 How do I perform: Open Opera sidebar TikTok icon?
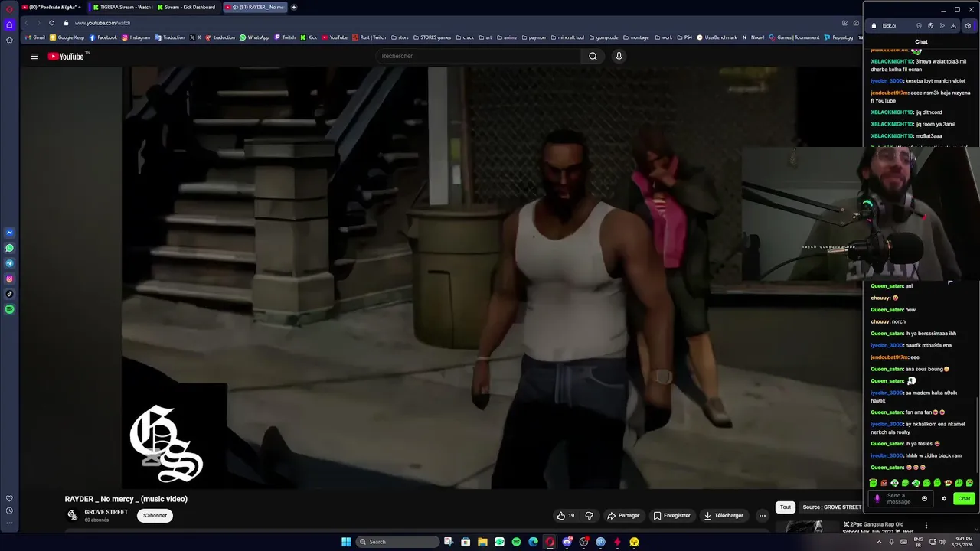[x=9, y=294]
